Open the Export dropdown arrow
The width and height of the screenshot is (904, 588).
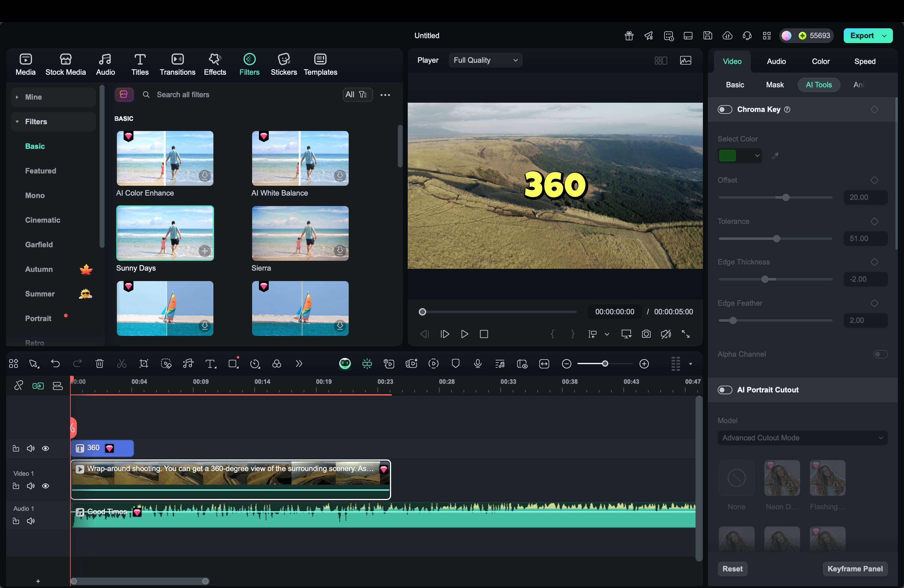pyautogui.click(x=884, y=35)
